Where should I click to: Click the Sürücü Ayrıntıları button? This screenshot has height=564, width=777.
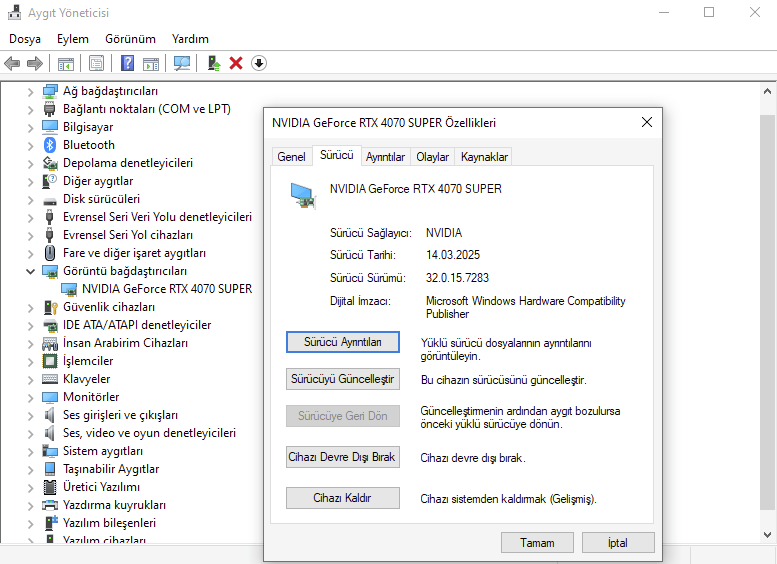pyautogui.click(x=342, y=342)
